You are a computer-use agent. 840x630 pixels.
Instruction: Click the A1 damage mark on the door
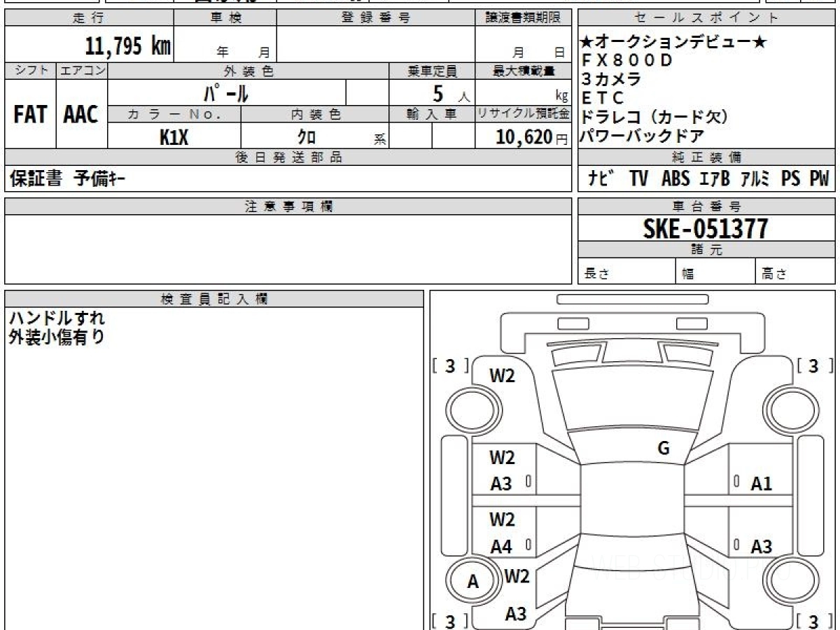click(761, 483)
